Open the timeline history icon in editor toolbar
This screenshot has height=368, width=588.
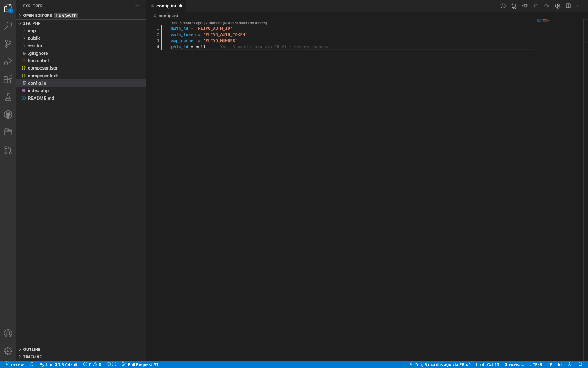click(503, 6)
